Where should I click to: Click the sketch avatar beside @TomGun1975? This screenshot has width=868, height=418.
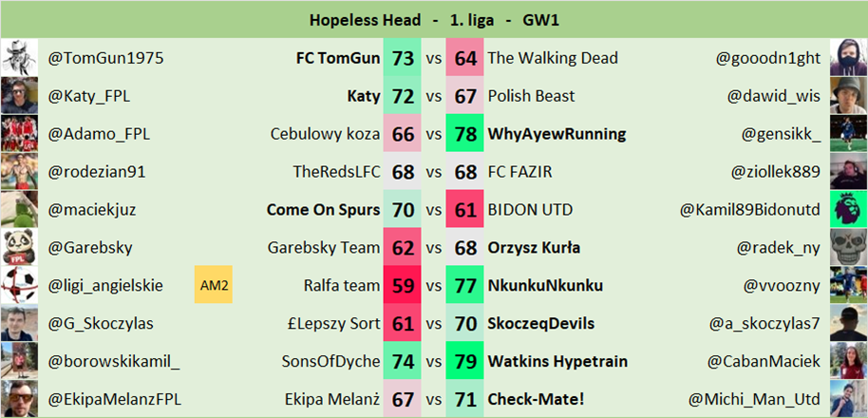pyautogui.click(x=19, y=58)
